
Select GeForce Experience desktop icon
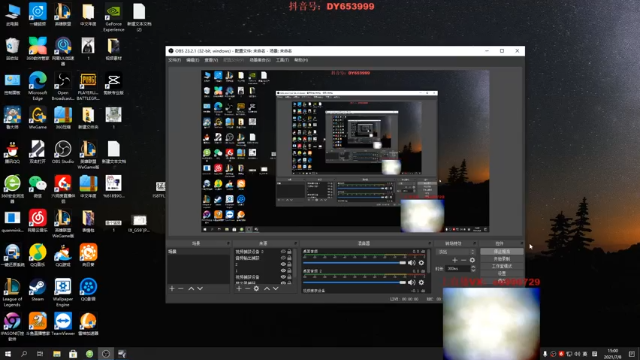(113, 18)
